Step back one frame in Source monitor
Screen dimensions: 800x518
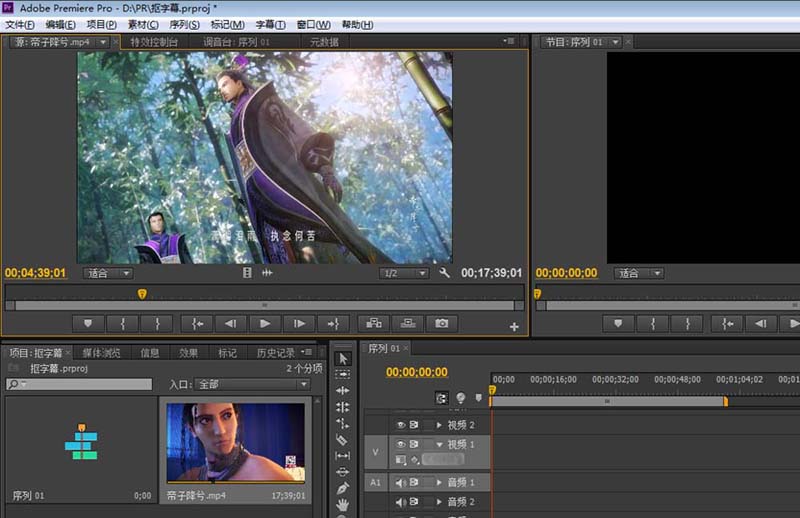click(231, 324)
